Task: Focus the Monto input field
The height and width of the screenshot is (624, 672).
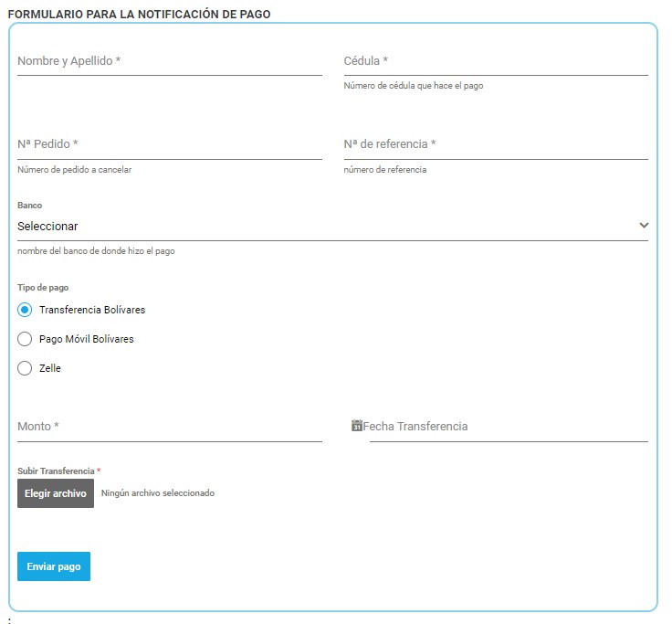Action: pos(170,428)
